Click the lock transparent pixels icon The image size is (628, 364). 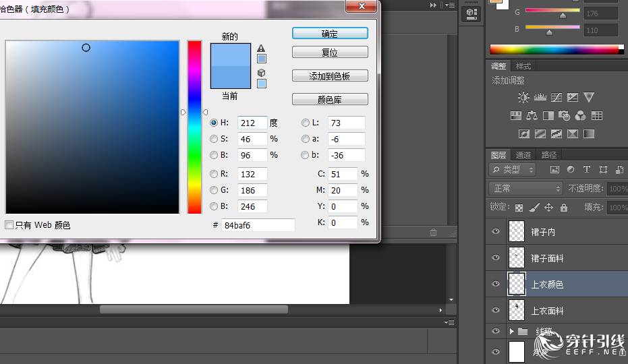[x=519, y=208]
